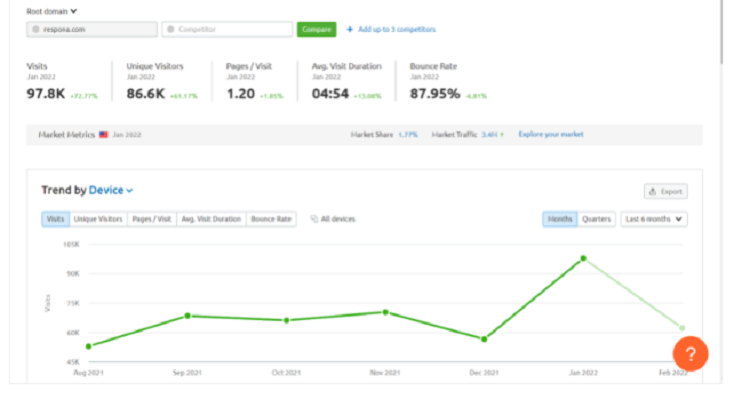Click the Explore your market link

click(551, 134)
